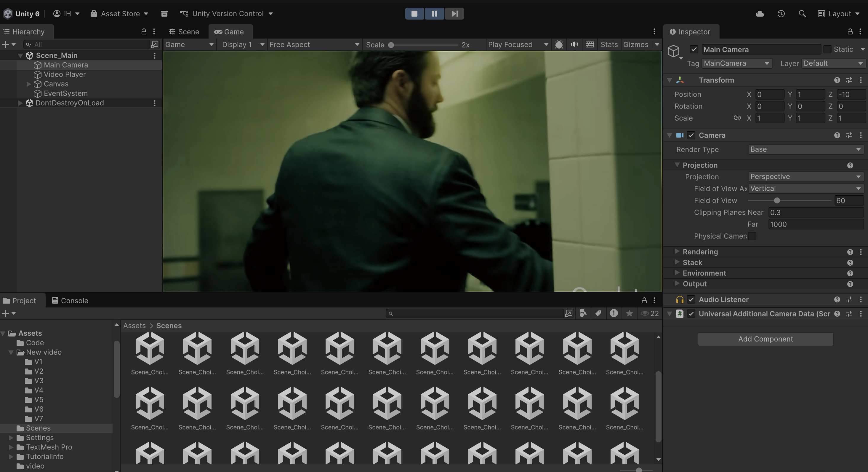Lock the Project panel
This screenshot has width=868, height=472.
click(x=644, y=300)
